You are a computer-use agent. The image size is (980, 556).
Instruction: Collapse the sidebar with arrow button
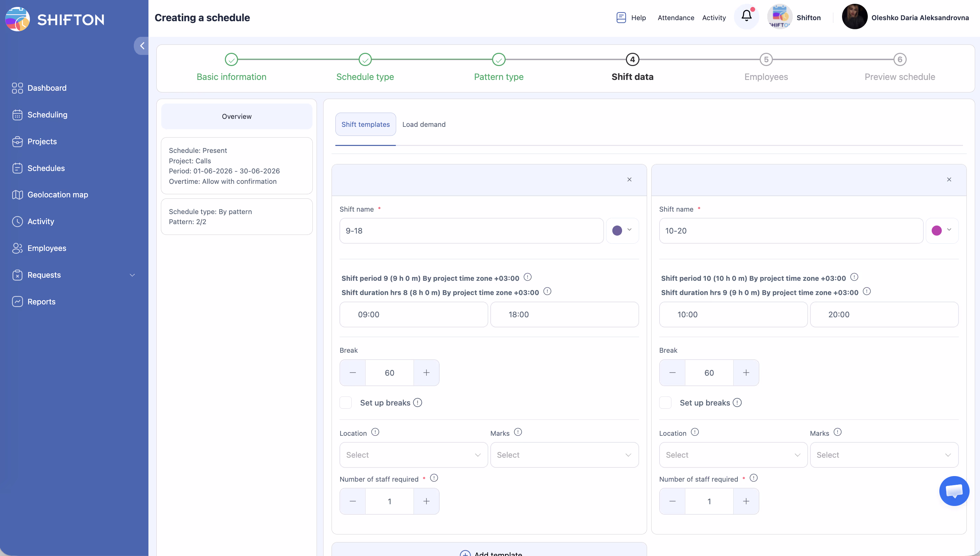142,46
